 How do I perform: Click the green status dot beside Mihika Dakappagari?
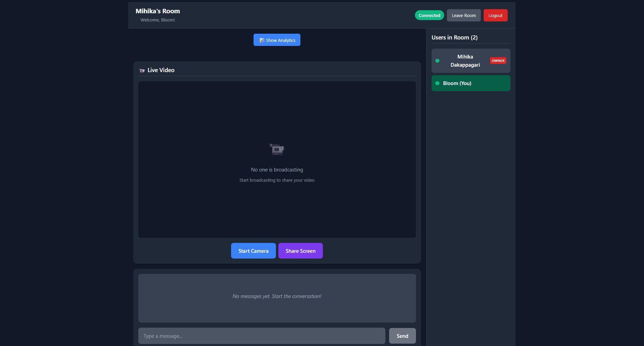(x=437, y=61)
